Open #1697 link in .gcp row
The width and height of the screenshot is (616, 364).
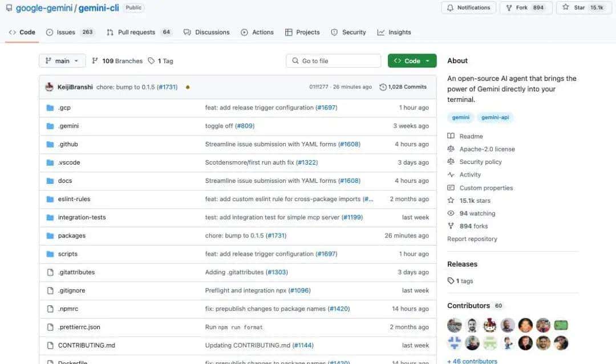point(326,108)
